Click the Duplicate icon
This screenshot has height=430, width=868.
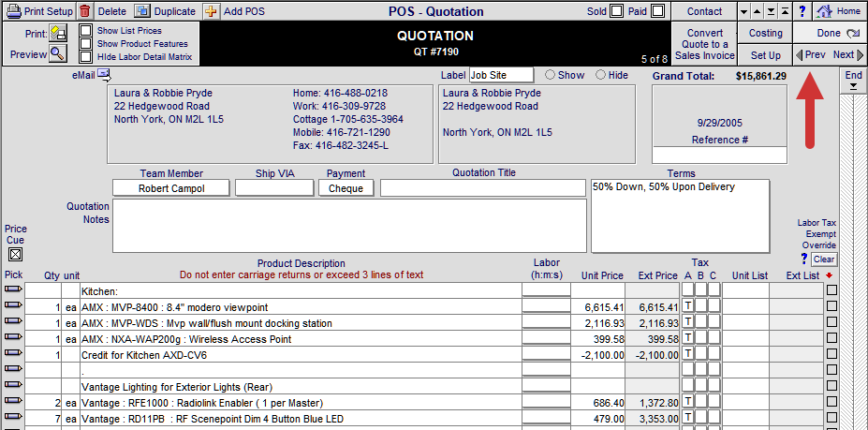(x=142, y=11)
